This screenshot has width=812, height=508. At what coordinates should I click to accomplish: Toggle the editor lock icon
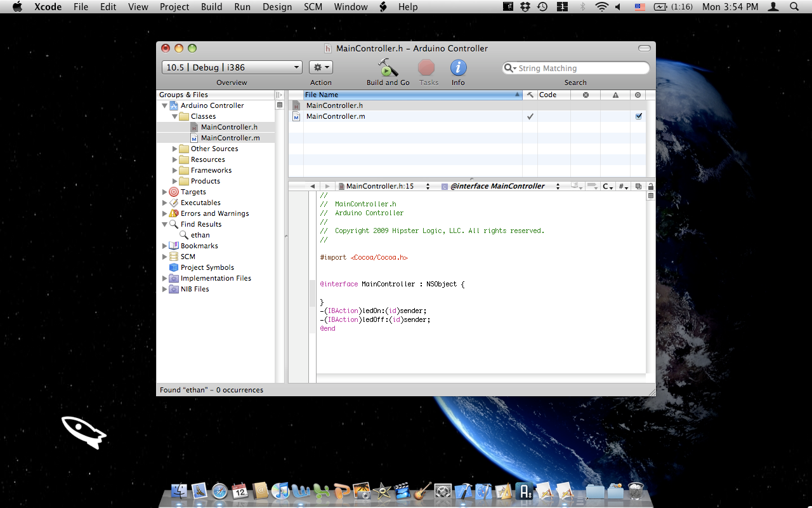pos(650,186)
